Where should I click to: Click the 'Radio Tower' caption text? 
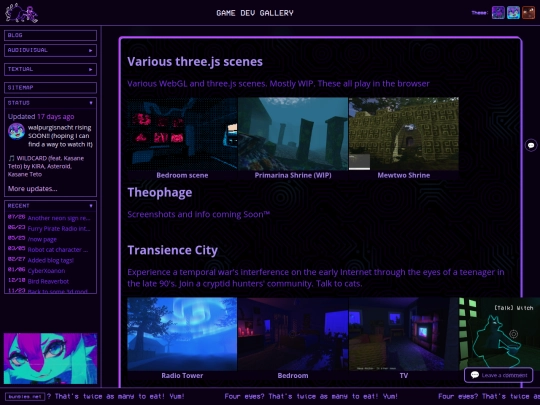(182, 376)
